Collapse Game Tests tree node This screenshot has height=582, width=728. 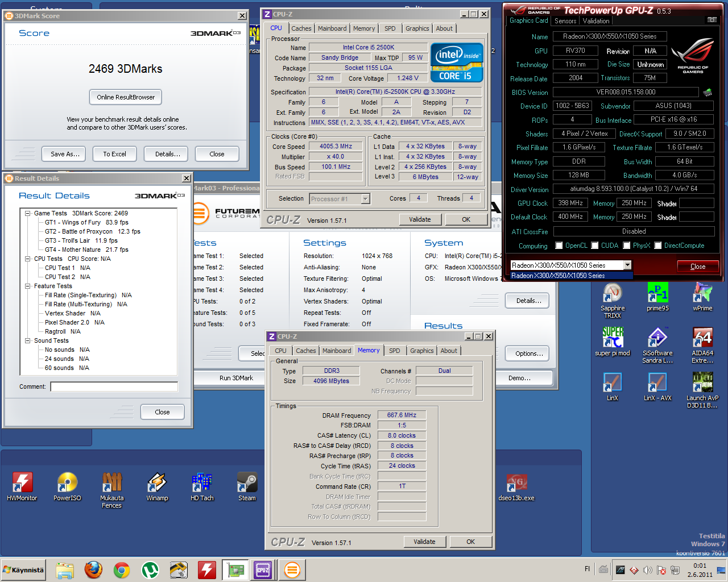point(27,213)
